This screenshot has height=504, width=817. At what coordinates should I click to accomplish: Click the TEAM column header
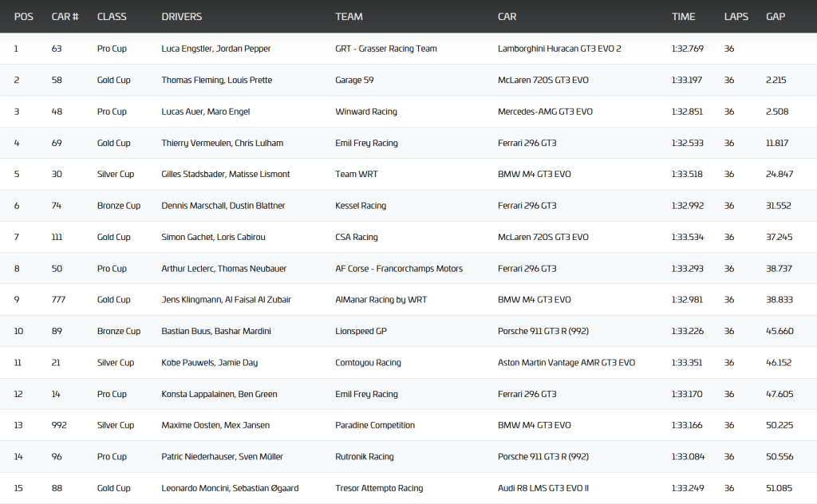coord(349,17)
